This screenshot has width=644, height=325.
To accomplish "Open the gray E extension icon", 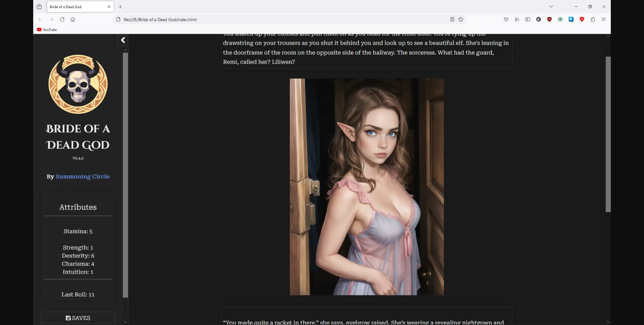I will coord(539,19).
